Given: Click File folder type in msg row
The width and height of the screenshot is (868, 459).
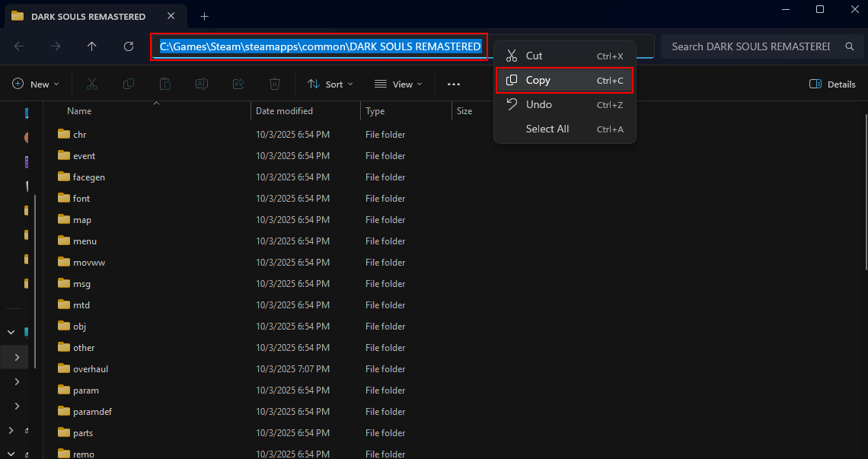Looking at the screenshot, I should pyautogui.click(x=385, y=283).
